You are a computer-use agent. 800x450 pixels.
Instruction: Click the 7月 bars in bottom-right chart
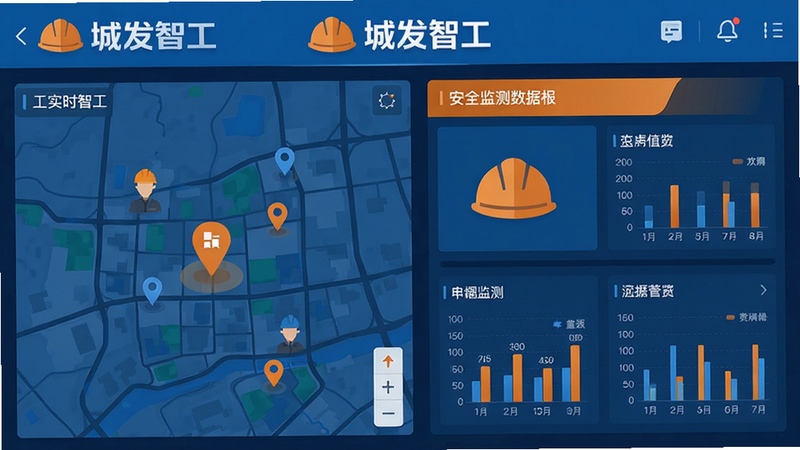(758, 372)
